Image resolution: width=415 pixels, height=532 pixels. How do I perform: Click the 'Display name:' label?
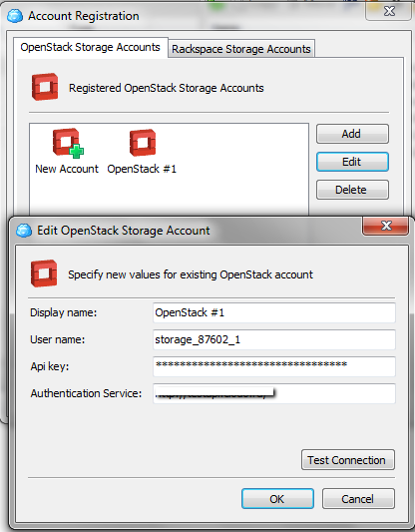[64, 312]
